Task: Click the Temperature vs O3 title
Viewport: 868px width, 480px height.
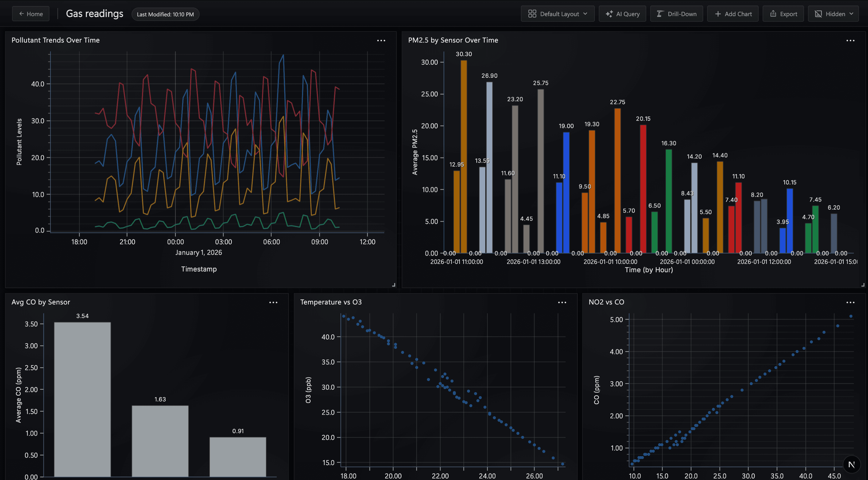Action: pos(331,302)
